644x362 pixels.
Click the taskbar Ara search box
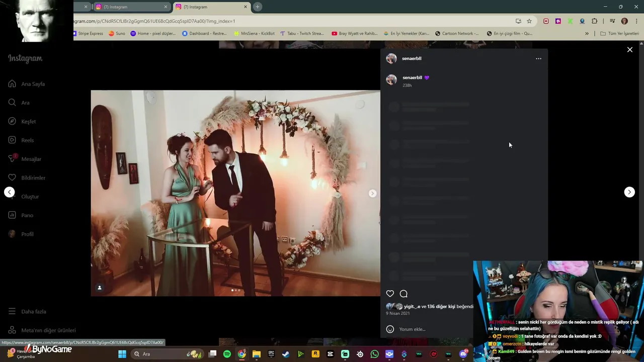click(x=167, y=354)
